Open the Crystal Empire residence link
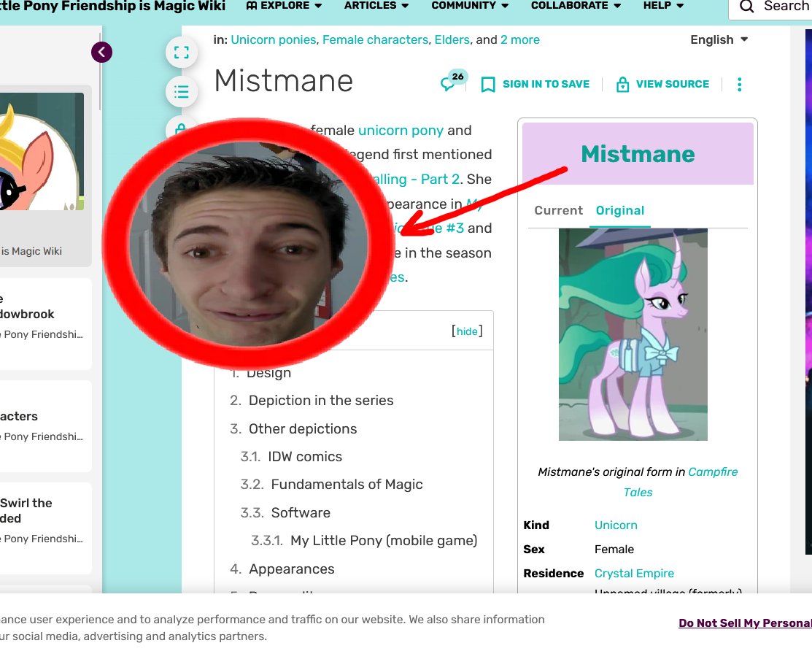 coord(634,574)
